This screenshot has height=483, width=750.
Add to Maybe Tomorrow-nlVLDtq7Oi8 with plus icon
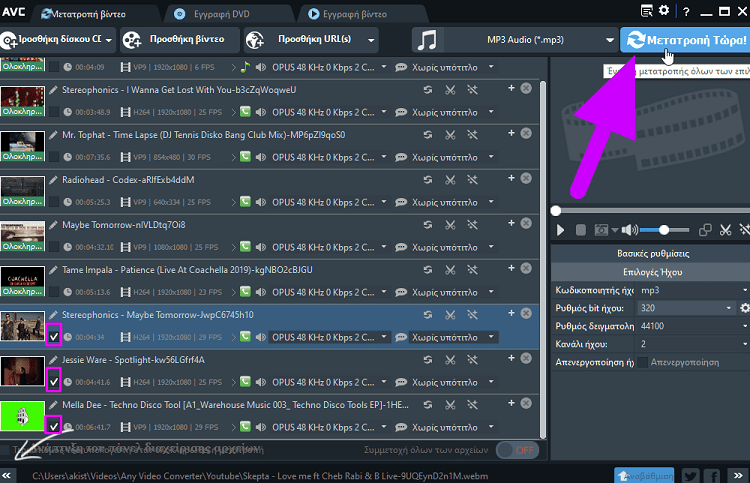511,223
